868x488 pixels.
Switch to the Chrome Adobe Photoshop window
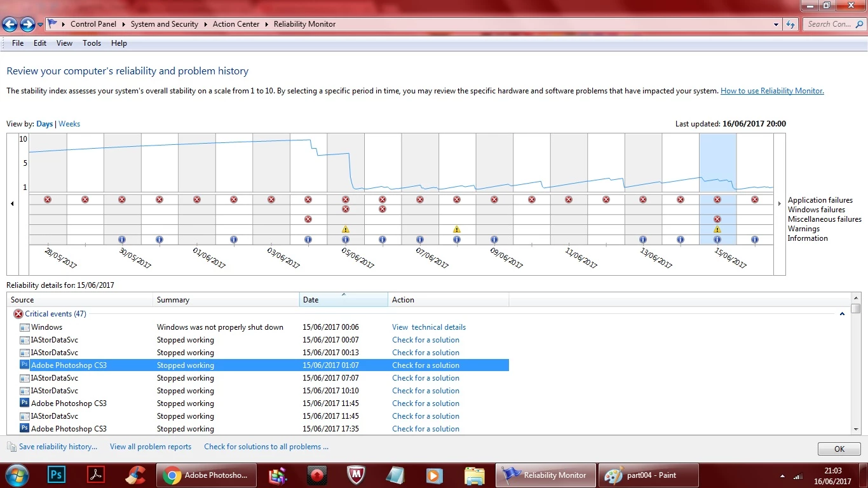coord(207,475)
